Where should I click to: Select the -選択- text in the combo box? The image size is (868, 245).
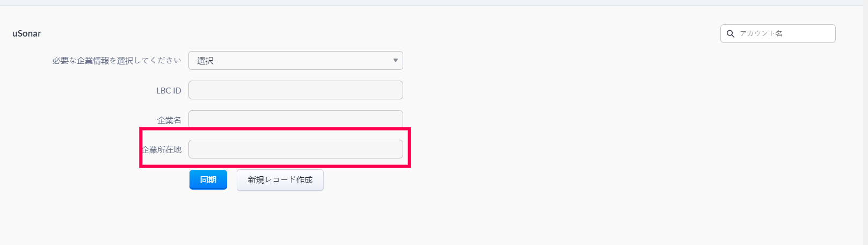click(206, 61)
